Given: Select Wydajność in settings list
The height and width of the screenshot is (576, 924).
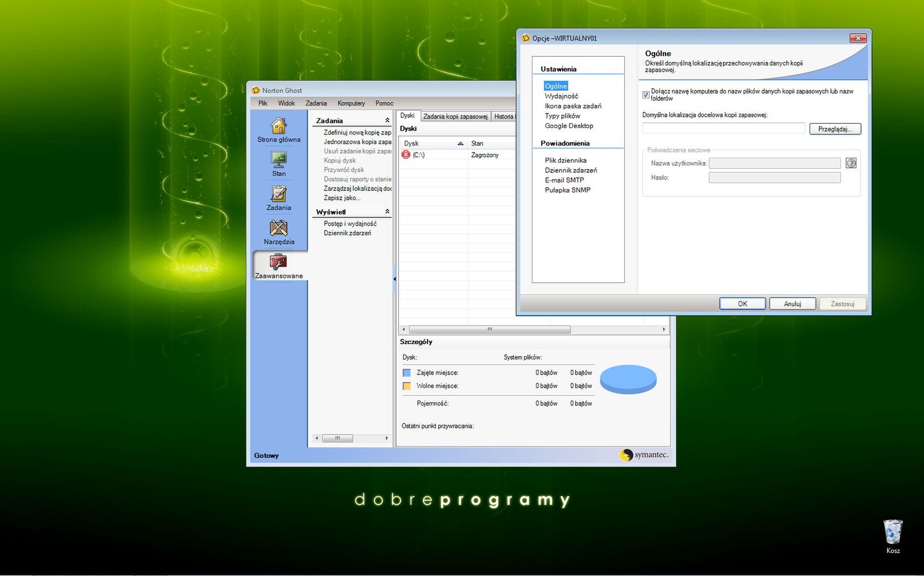Looking at the screenshot, I should (561, 96).
